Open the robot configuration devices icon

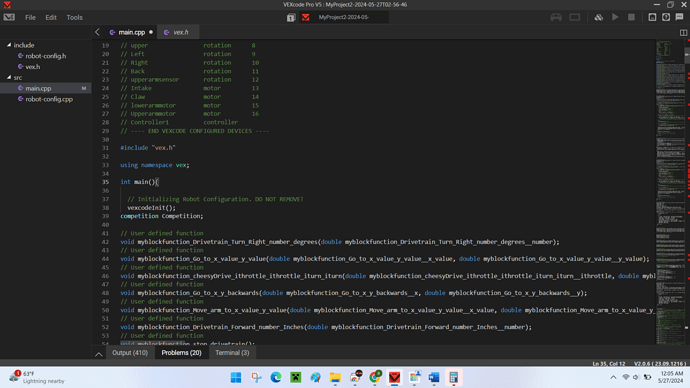(x=652, y=18)
